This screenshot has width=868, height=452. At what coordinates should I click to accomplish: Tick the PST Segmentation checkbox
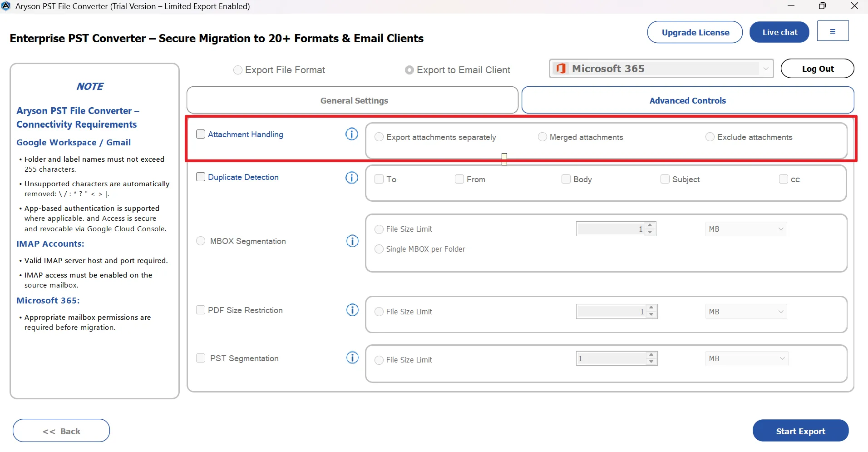click(201, 358)
